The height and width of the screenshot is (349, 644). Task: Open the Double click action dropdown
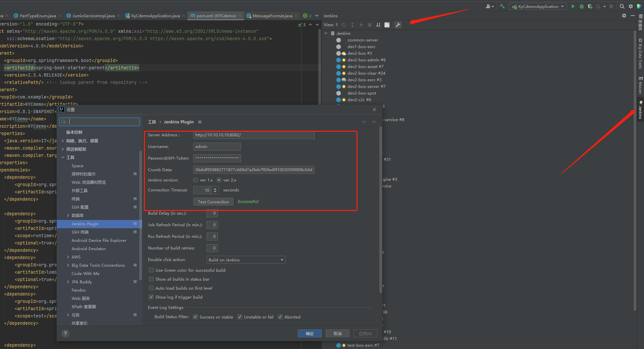pos(246,260)
